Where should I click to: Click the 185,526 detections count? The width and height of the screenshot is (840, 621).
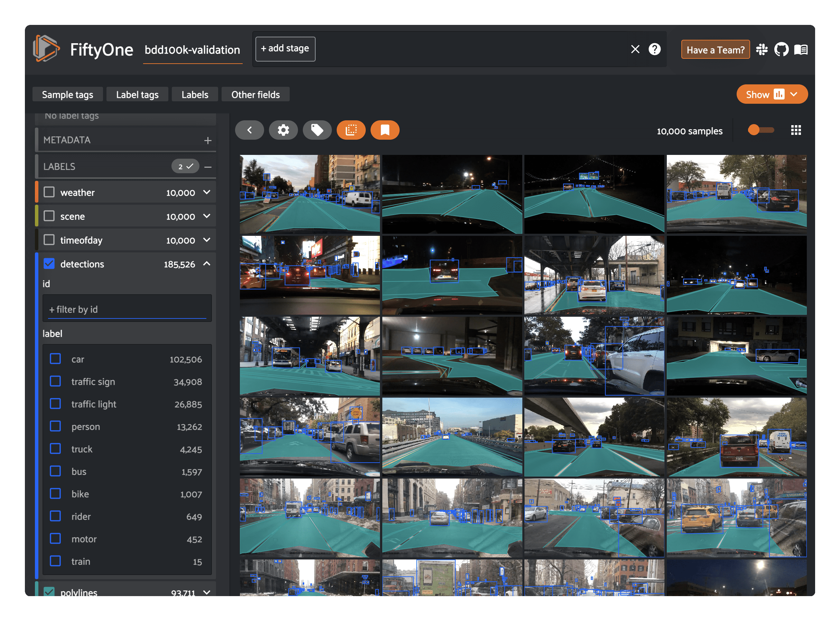(179, 264)
